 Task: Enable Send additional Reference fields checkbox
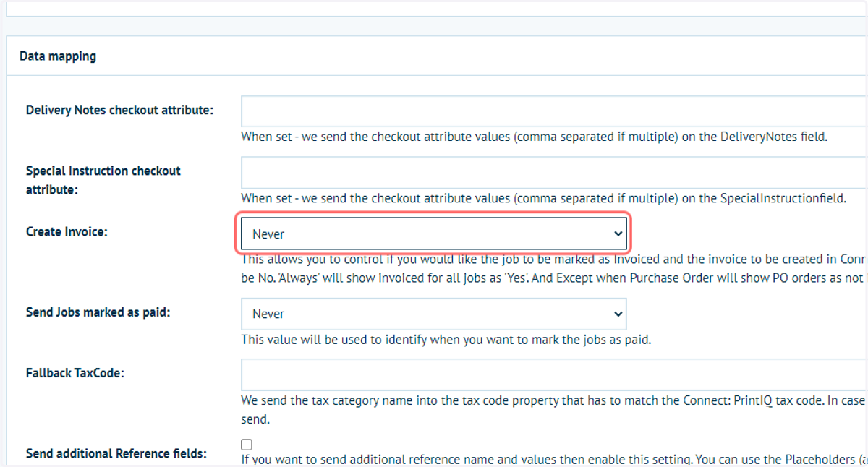[x=247, y=445]
